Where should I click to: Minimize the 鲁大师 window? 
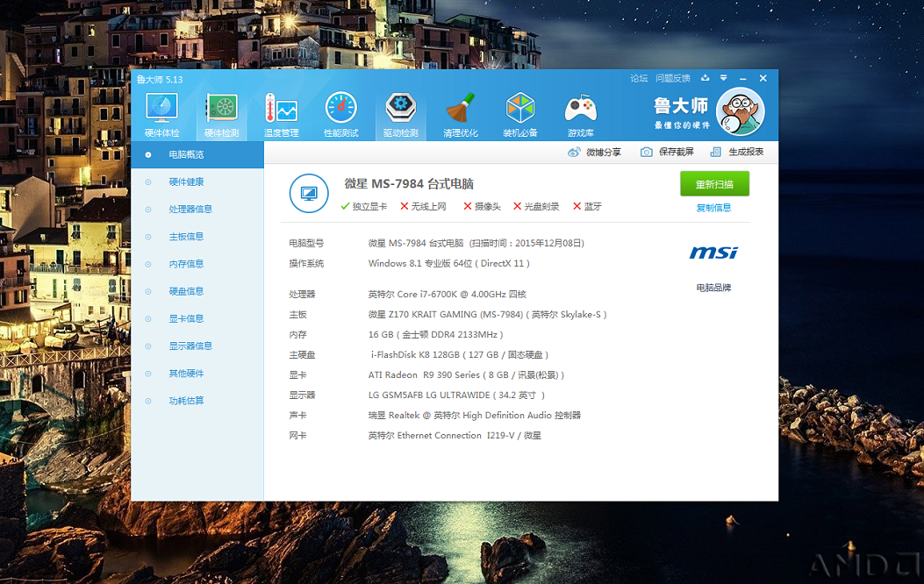(742, 78)
